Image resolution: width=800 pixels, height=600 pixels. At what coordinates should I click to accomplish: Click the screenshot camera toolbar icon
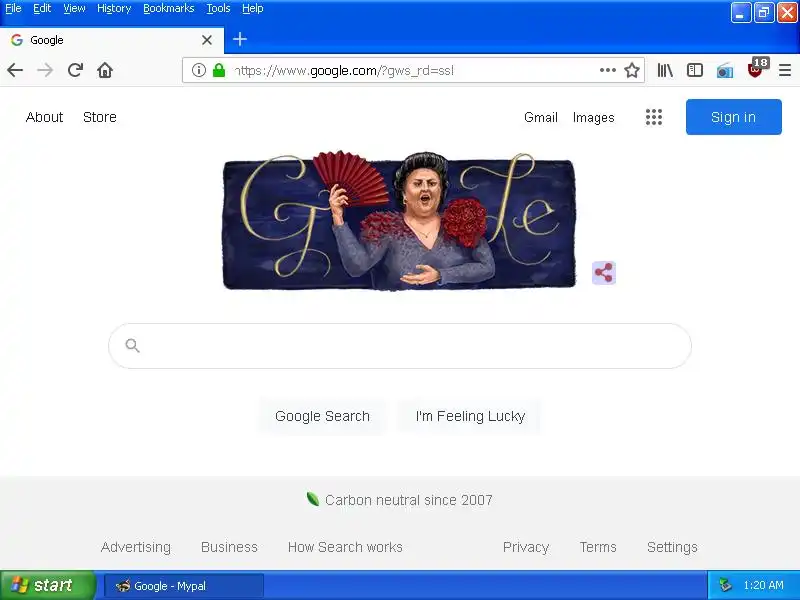[724, 70]
